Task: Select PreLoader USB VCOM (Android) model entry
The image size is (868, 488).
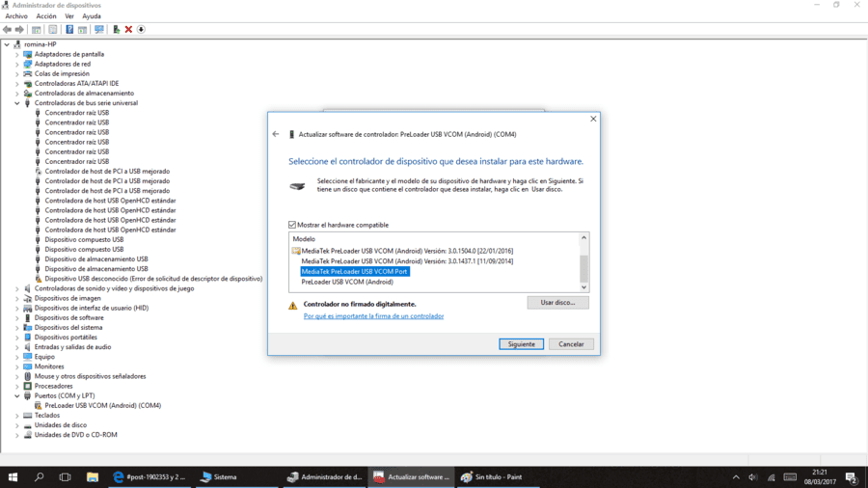Action: (347, 282)
